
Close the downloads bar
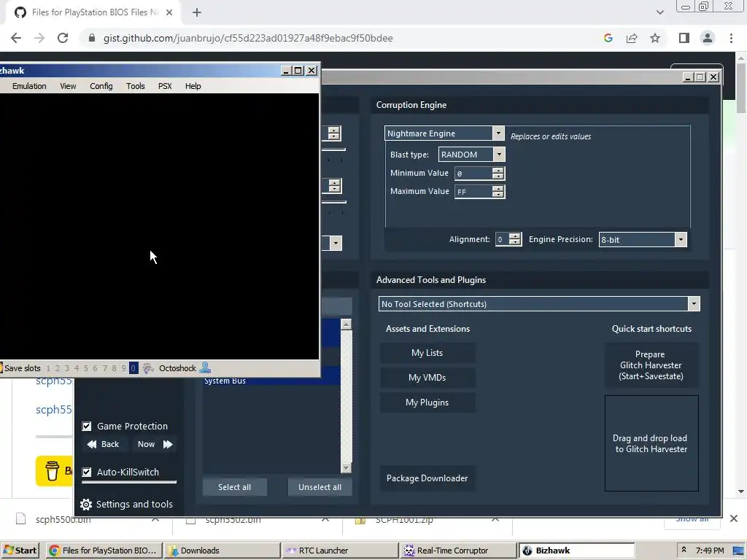(734, 518)
